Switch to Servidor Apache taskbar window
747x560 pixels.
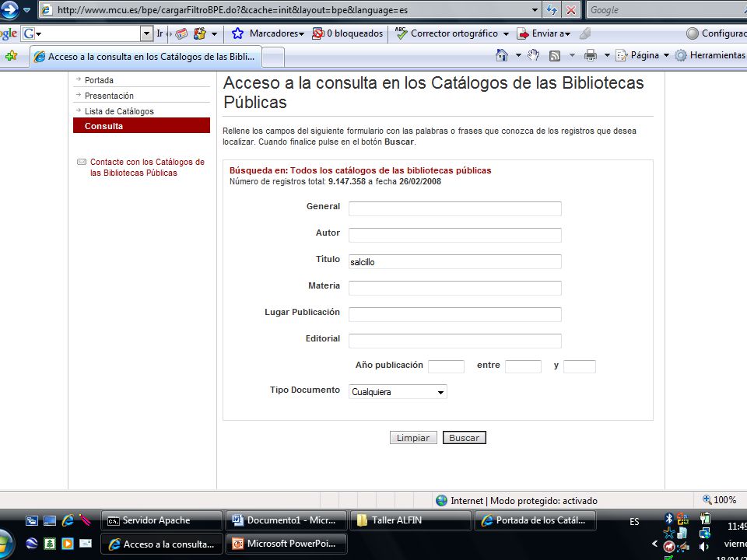[x=162, y=520]
